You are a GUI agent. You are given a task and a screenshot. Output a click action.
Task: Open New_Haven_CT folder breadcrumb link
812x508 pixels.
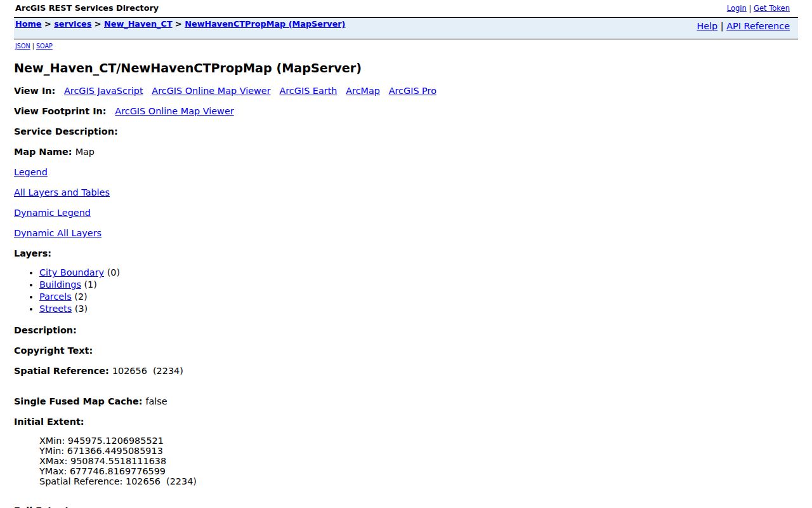tap(138, 24)
